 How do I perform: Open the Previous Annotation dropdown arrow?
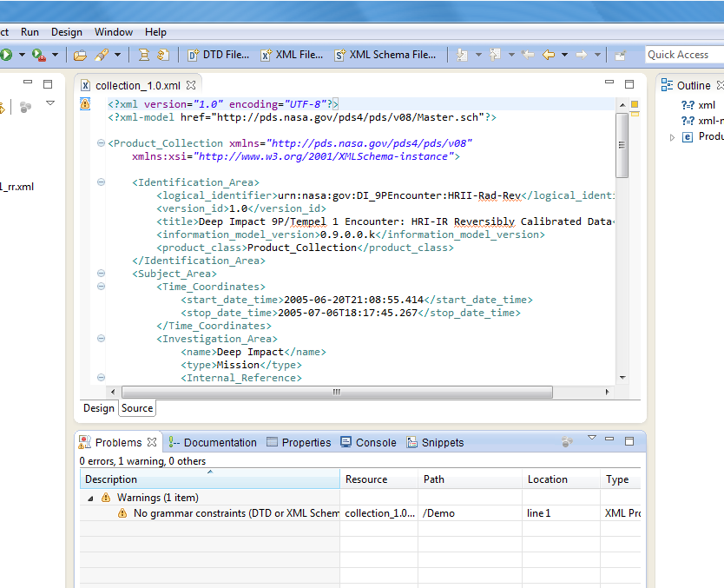511,55
